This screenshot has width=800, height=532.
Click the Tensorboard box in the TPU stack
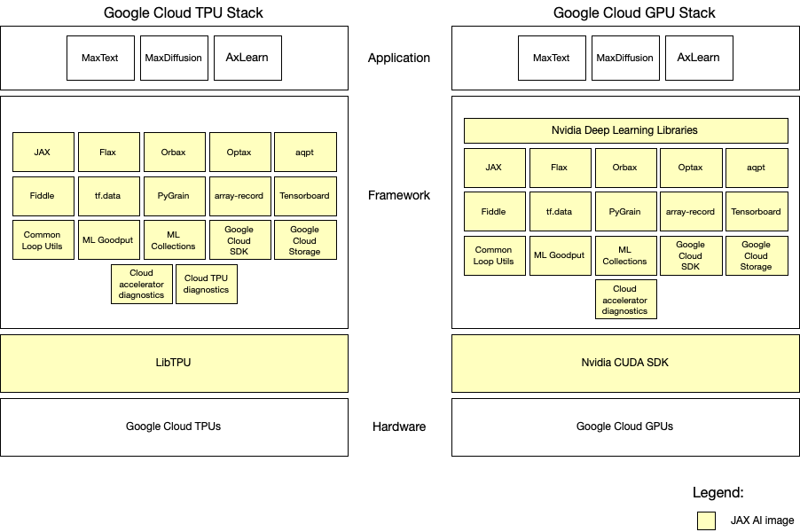305,196
